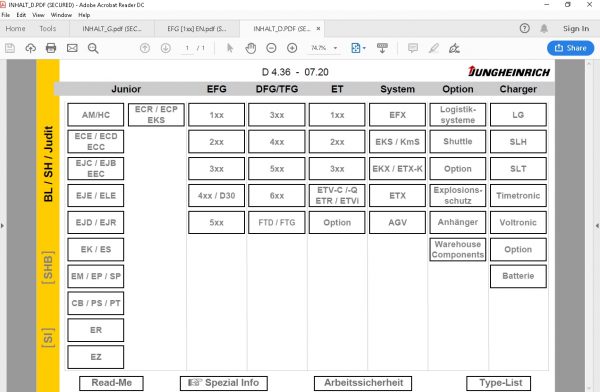The image size is (600, 392).
Task: Click the scrolling mode download icon
Action: tap(382, 48)
